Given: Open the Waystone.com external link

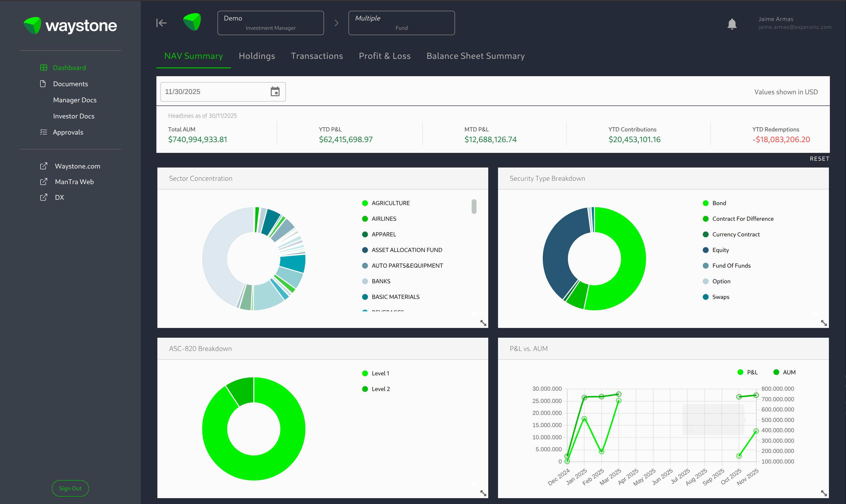Looking at the screenshot, I should pyautogui.click(x=77, y=166).
